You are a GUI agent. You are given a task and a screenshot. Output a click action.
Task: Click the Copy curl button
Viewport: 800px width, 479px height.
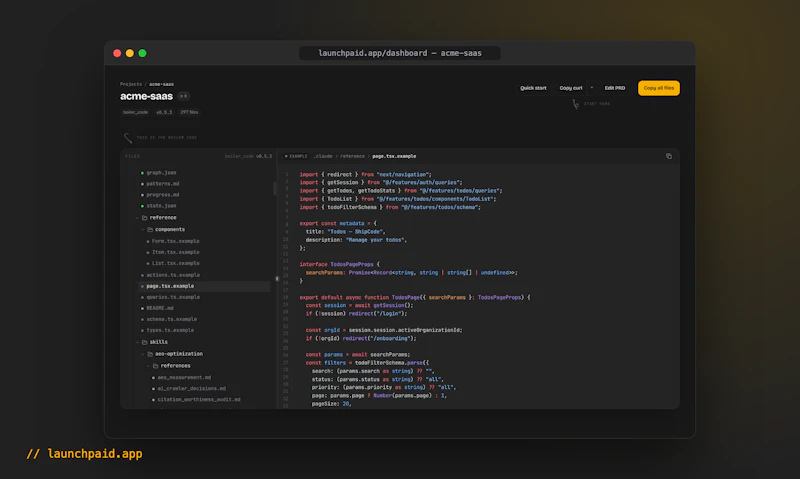point(570,88)
